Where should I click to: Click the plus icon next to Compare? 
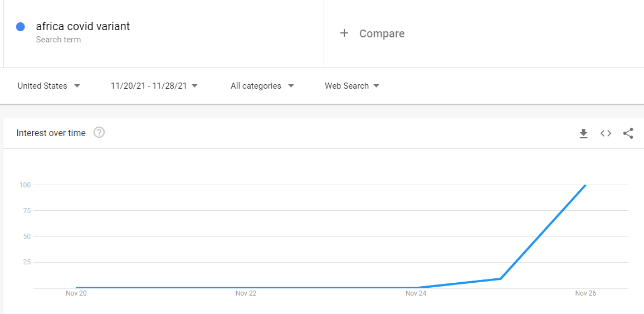pyautogui.click(x=344, y=33)
